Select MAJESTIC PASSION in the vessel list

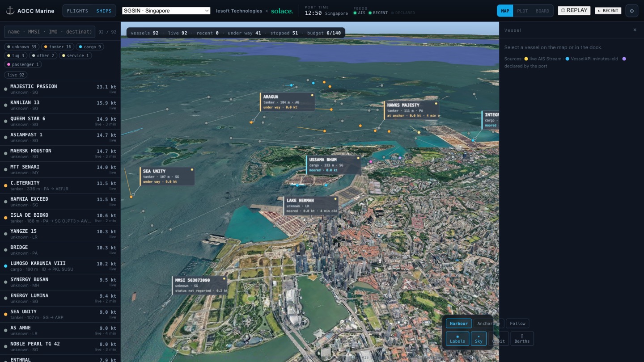60,89
